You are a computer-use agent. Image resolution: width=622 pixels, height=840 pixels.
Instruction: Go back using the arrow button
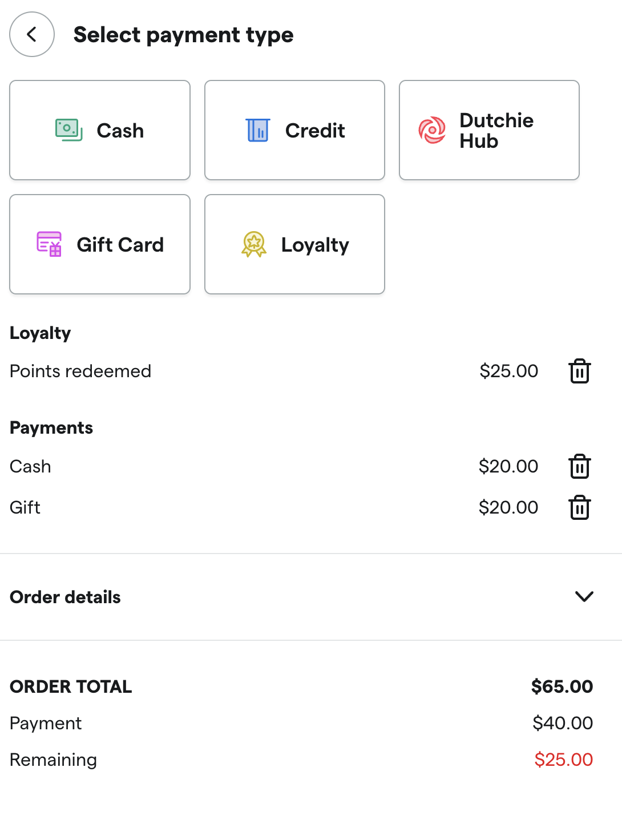pos(32,34)
